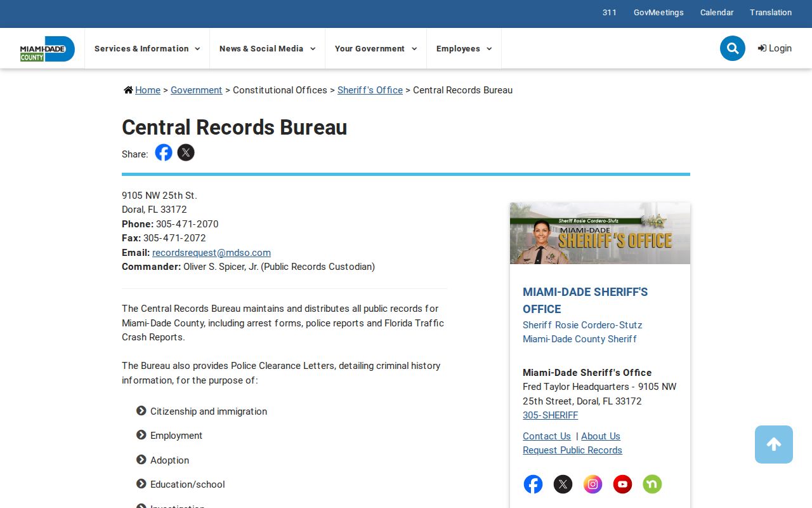The height and width of the screenshot is (508, 812).
Task: Open Calendar in top bar
Action: point(717,13)
